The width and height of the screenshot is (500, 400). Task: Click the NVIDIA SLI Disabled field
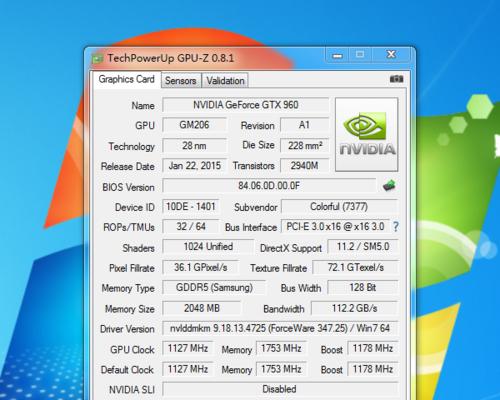pos(280,389)
